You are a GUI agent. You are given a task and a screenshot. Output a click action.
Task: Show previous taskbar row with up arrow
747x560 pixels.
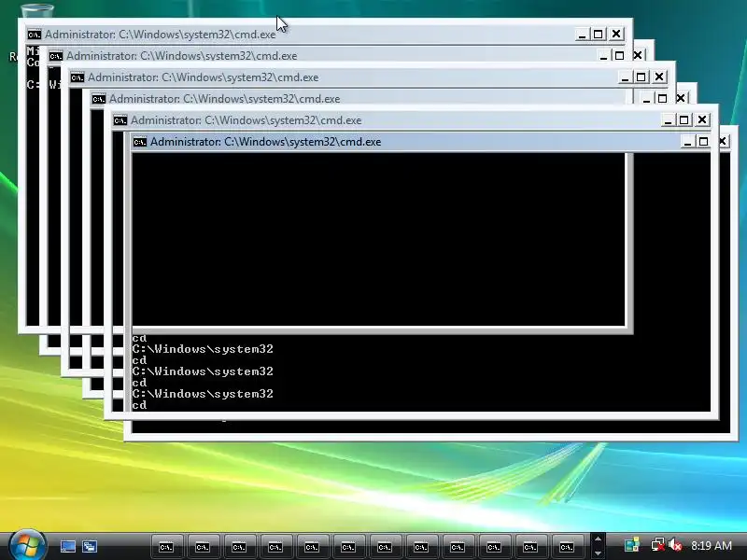598,539
